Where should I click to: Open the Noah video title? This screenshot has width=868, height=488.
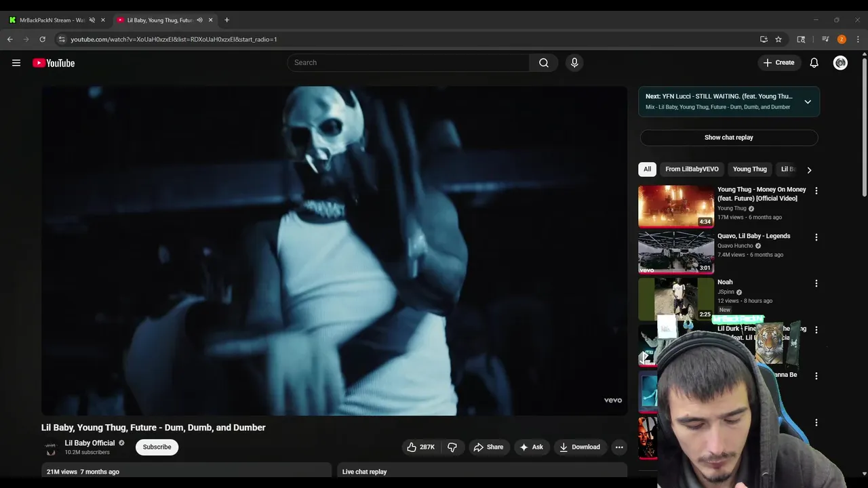(725, 282)
